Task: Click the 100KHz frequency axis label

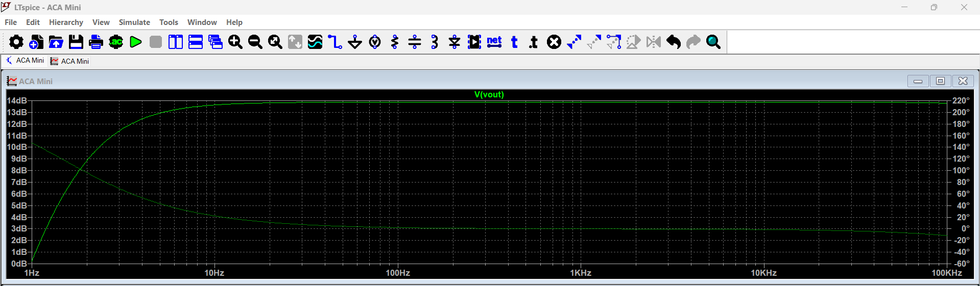Action: pyautogui.click(x=946, y=273)
